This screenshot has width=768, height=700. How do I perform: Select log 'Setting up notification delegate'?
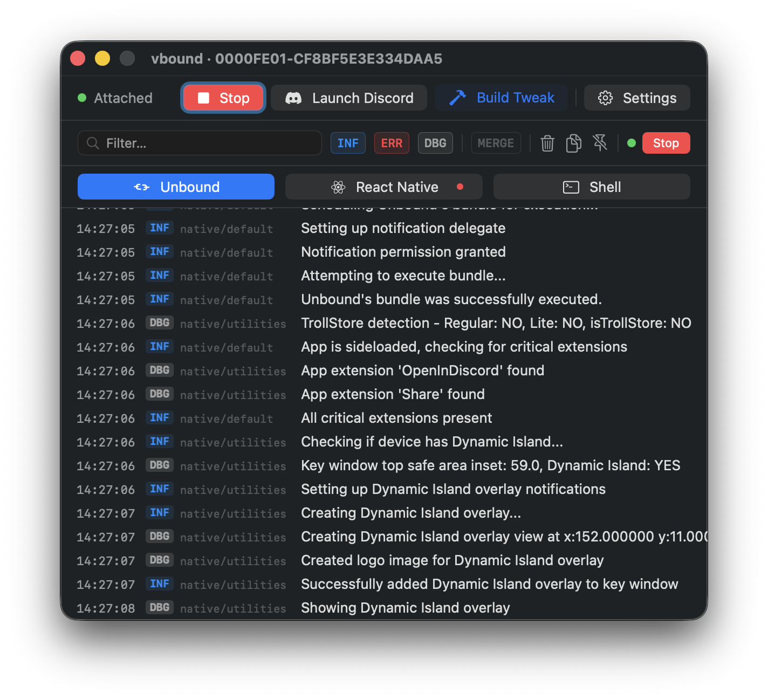384,228
